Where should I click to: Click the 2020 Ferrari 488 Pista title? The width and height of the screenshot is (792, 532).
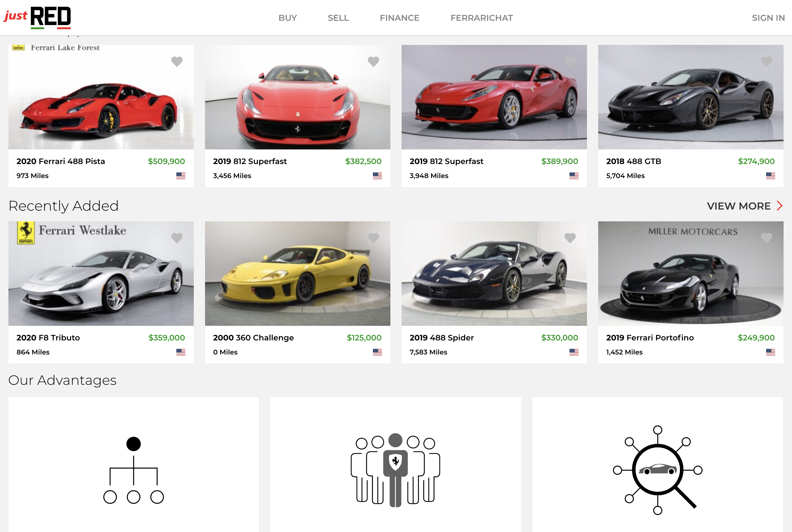pos(61,162)
